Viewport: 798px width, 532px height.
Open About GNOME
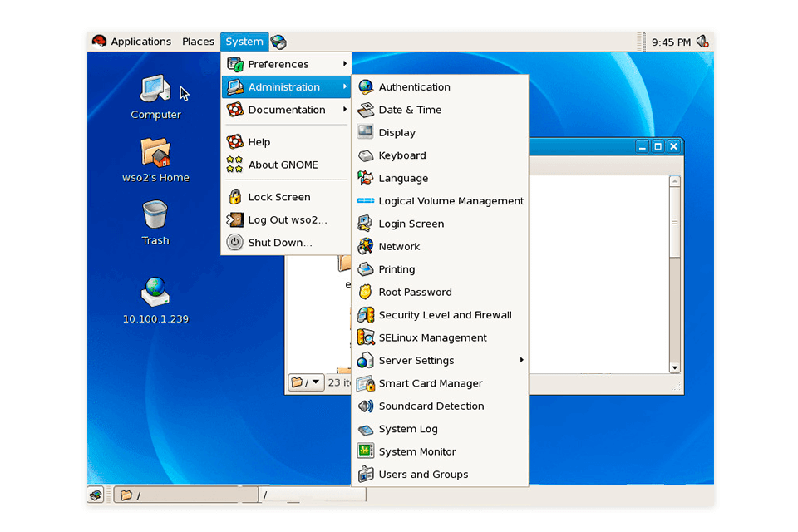click(x=287, y=165)
